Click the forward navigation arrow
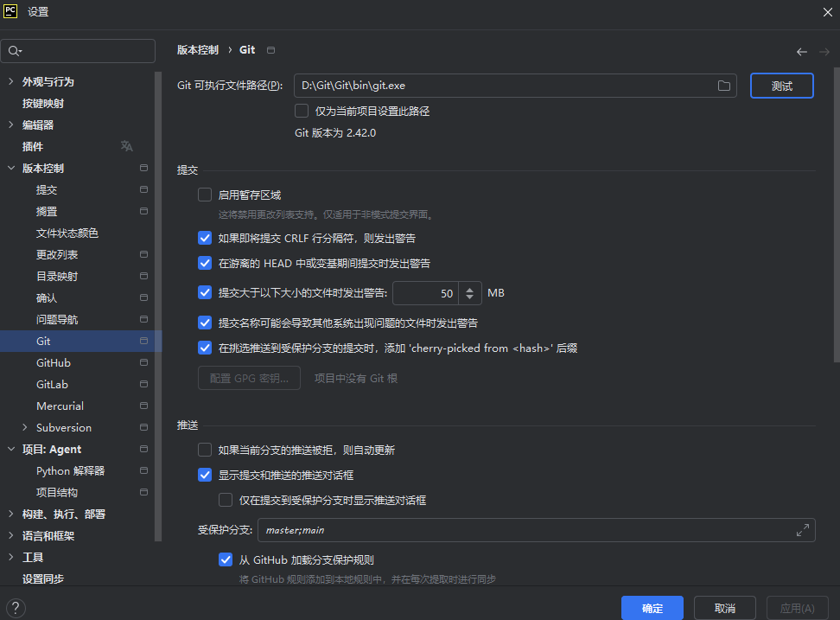840x620 pixels. (822, 51)
